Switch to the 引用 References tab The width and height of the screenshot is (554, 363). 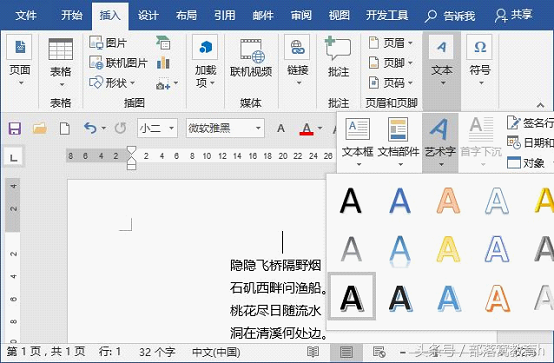click(x=225, y=16)
